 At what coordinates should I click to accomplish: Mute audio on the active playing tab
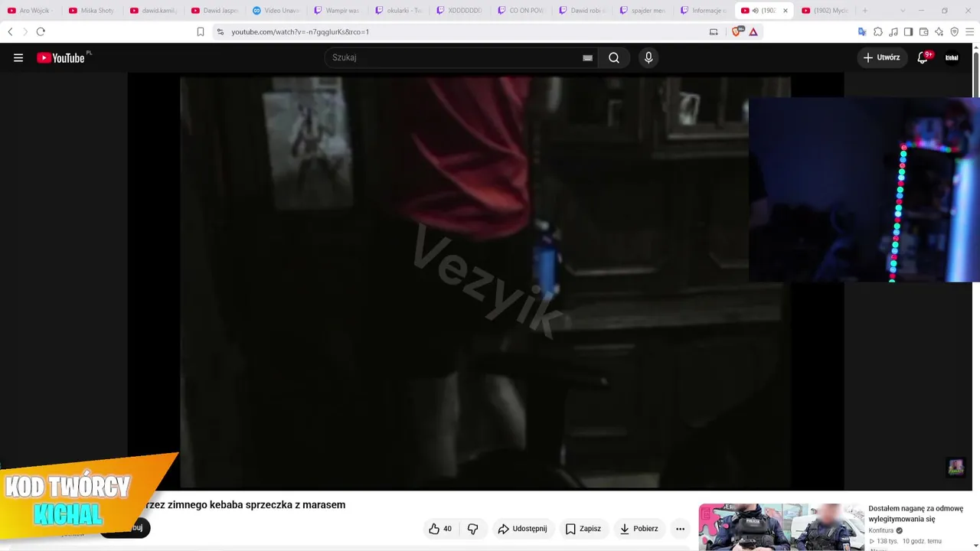coord(756,11)
